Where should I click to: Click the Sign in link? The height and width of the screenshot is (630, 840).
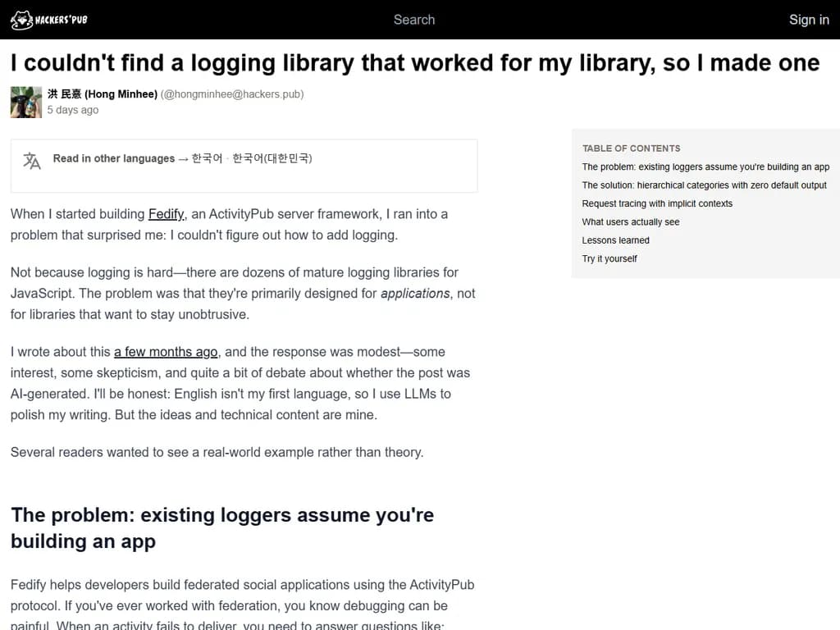(x=809, y=19)
